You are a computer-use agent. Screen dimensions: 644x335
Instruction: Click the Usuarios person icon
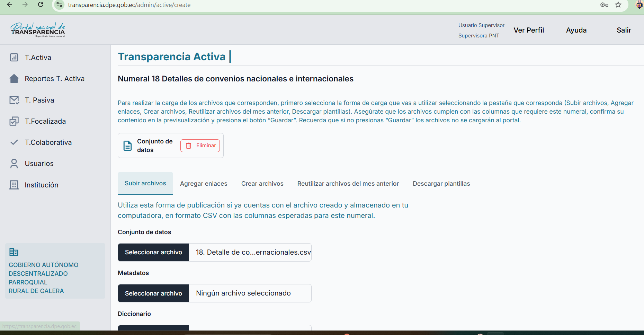pyautogui.click(x=14, y=164)
